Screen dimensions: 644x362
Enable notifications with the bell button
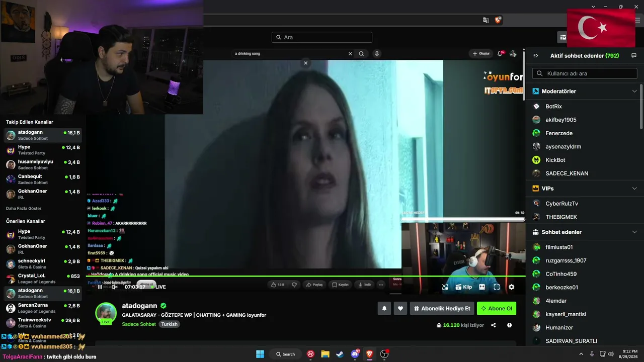coord(384,309)
